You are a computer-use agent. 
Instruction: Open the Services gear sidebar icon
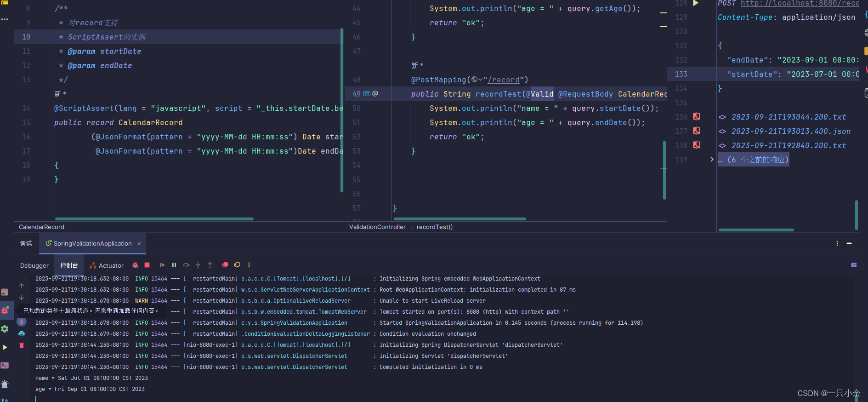[5, 329]
